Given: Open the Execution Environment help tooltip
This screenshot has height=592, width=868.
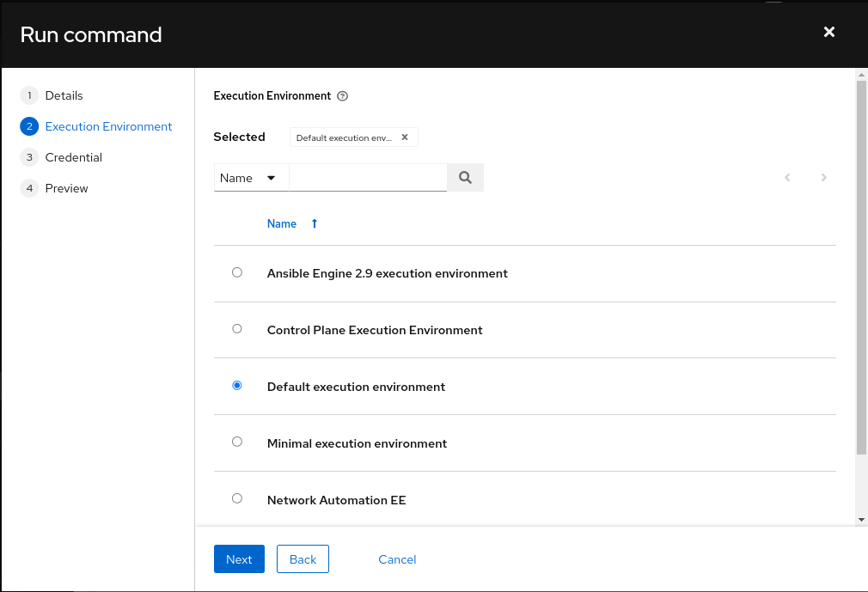Looking at the screenshot, I should [x=342, y=95].
